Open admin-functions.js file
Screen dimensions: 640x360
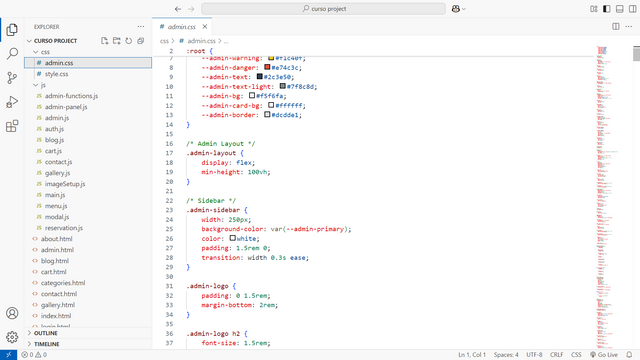(88, 96)
